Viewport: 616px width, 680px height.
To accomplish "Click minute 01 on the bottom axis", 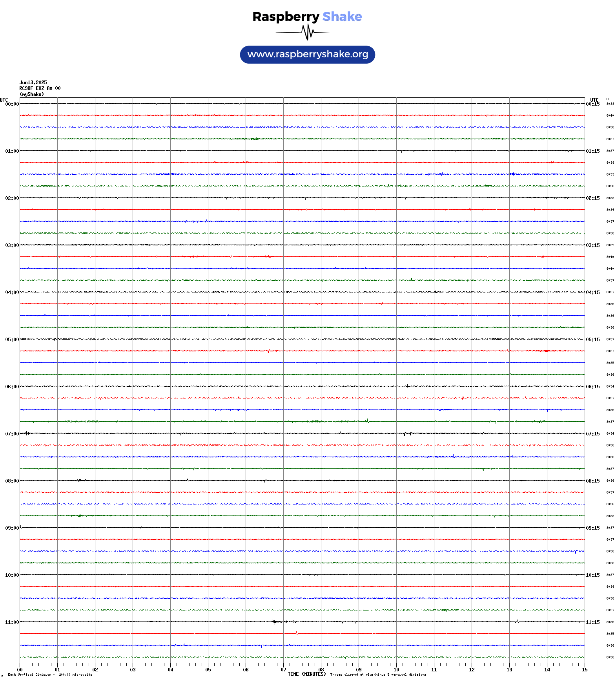I will pos(57,670).
